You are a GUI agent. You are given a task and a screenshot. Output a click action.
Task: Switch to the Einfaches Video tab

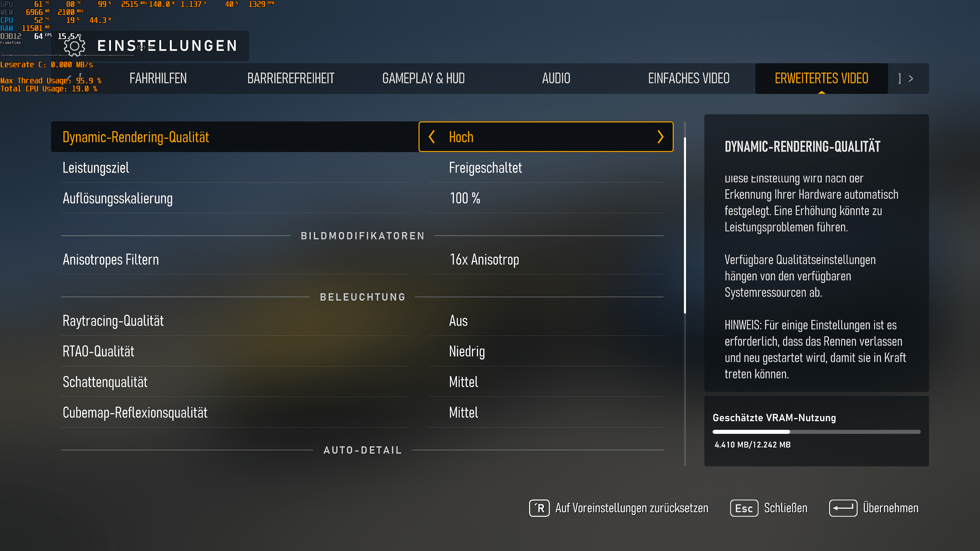[689, 78]
